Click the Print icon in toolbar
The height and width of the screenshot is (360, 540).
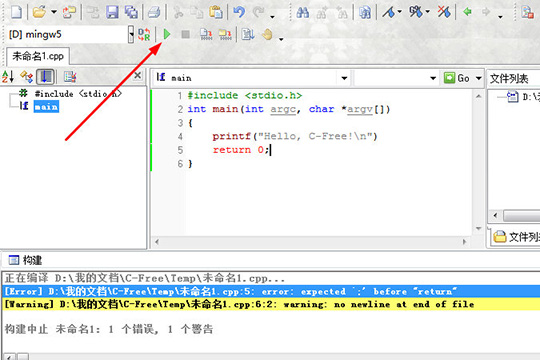pyautogui.click(x=154, y=12)
